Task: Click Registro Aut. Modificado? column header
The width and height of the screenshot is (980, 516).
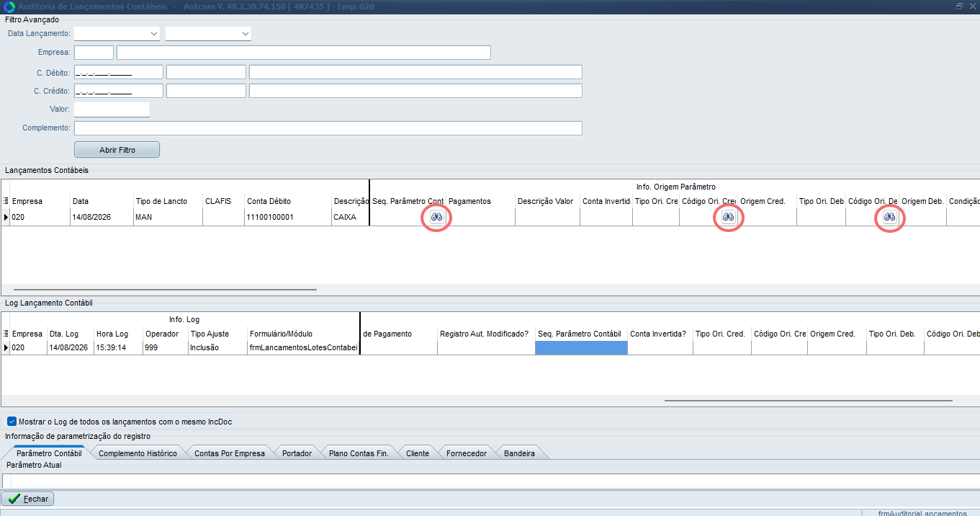Action: coord(485,334)
